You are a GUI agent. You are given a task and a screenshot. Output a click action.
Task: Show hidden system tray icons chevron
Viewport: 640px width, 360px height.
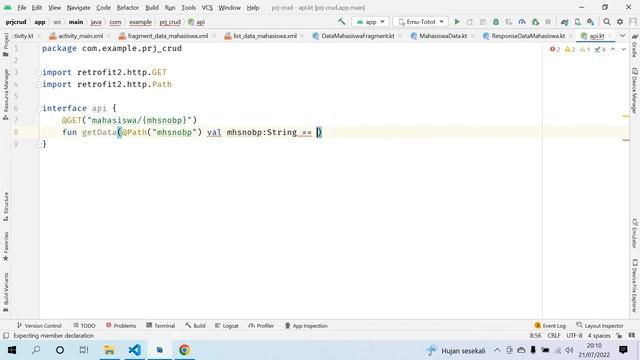click(x=497, y=350)
